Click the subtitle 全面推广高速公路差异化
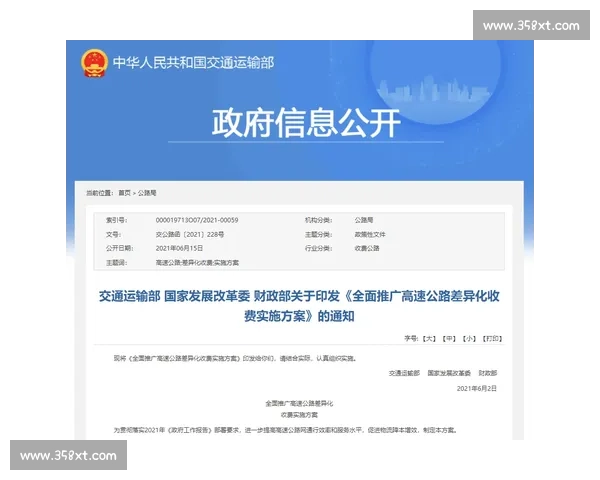This screenshot has width=600, height=480. tap(299, 403)
